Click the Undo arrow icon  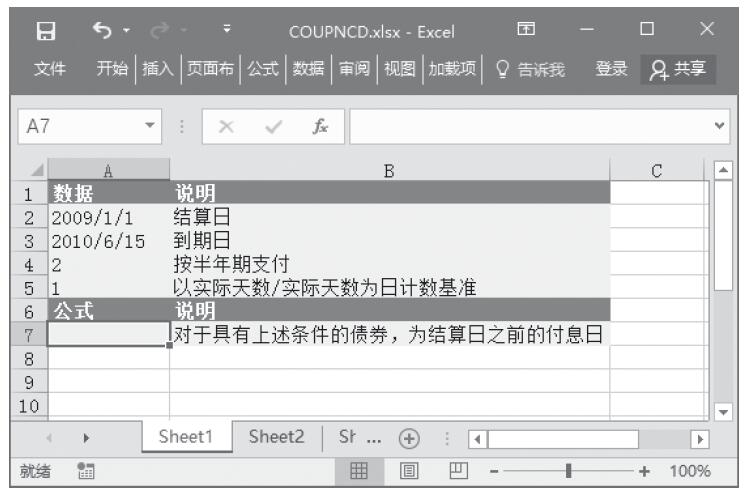tap(101, 31)
